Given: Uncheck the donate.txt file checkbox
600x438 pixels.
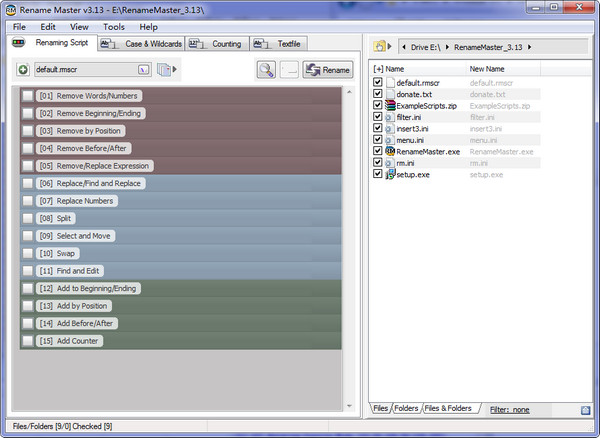Looking at the screenshot, I should (377, 94).
